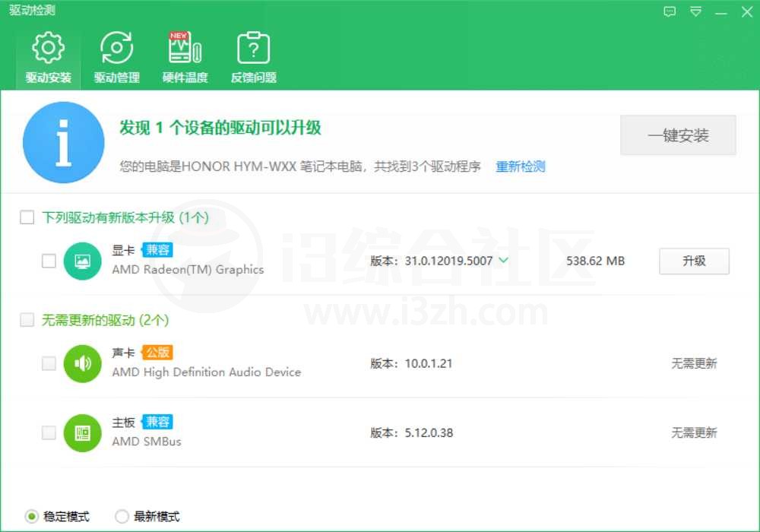This screenshot has height=532, width=760.
Task: Select the 稳定模式 radio button
Action: pyautogui.click(x=31, y=517)
